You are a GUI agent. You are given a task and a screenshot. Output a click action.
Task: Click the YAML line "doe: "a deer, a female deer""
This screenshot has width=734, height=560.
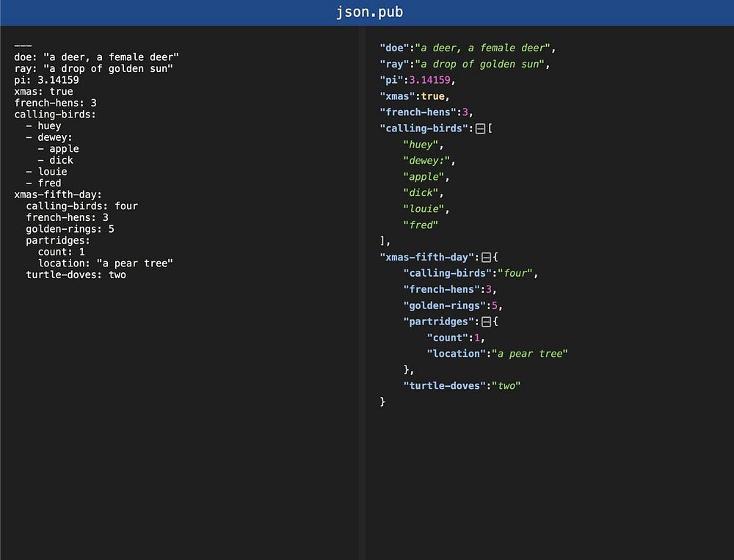point(96,57)
